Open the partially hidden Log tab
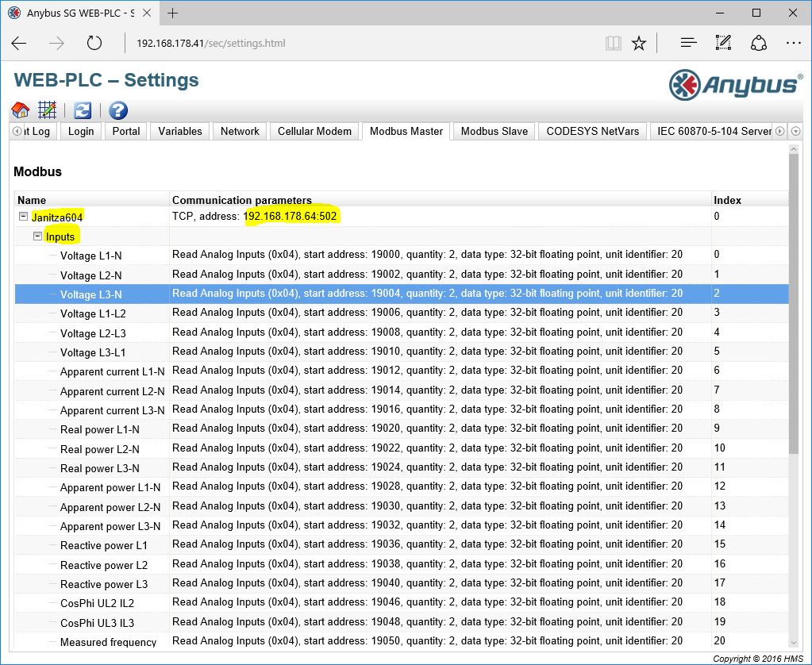Image resolution: width=812 pixels, height=665 pixels. pos(38,132)
